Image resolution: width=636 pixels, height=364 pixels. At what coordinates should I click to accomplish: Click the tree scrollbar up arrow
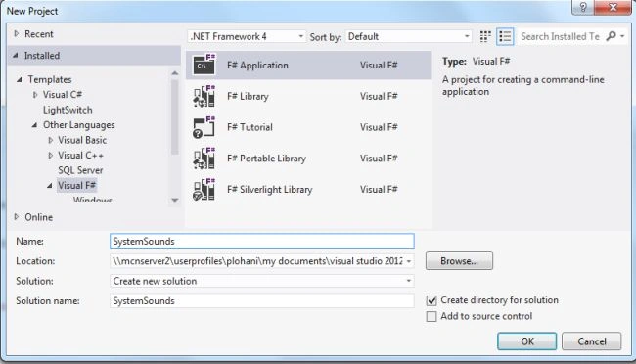pyautogui.click(x=175, y=73)
